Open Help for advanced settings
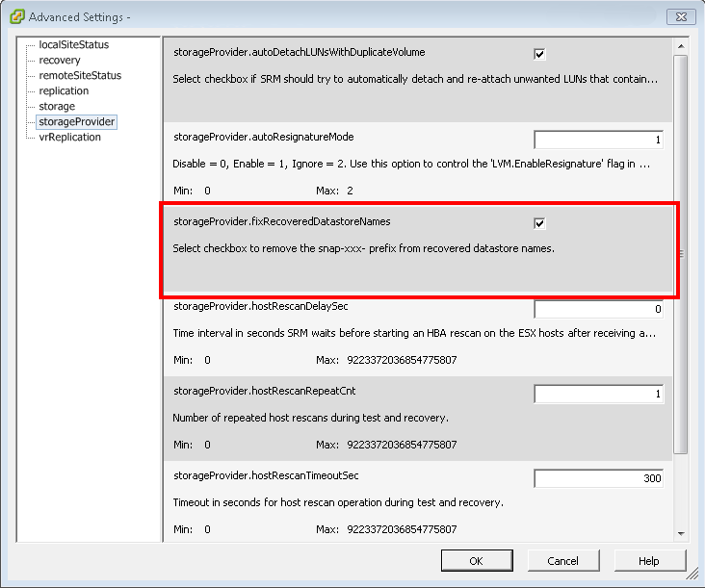 [649, 561]
